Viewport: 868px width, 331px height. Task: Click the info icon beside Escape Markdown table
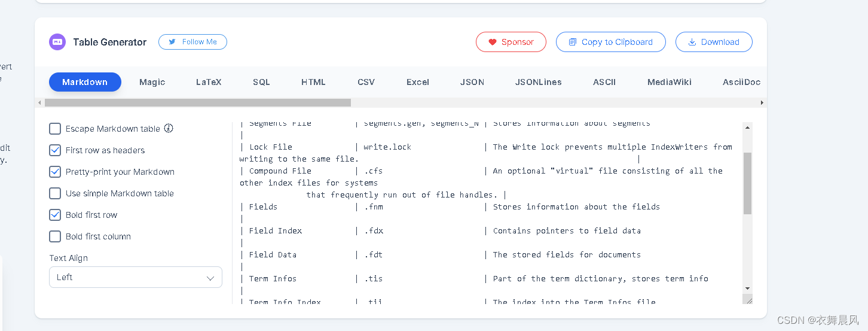pos(169,128)
